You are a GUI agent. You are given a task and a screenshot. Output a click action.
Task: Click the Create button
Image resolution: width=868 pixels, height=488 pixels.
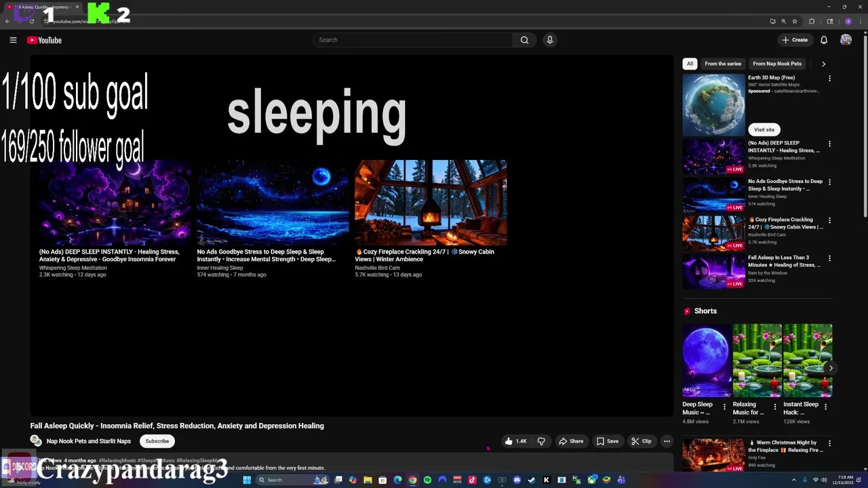(795, 40)
